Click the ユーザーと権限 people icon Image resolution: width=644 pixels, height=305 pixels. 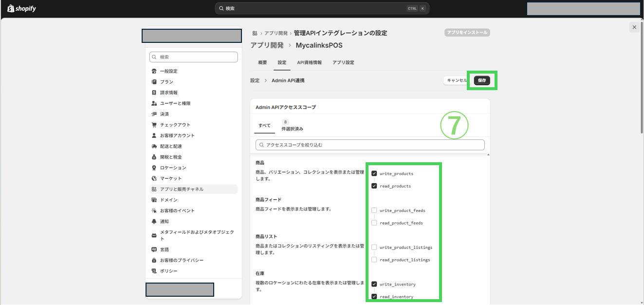[154, 103]
